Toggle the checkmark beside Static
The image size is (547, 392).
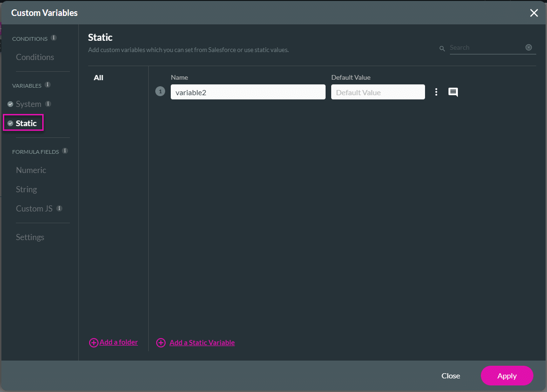(x=10, y=123)
